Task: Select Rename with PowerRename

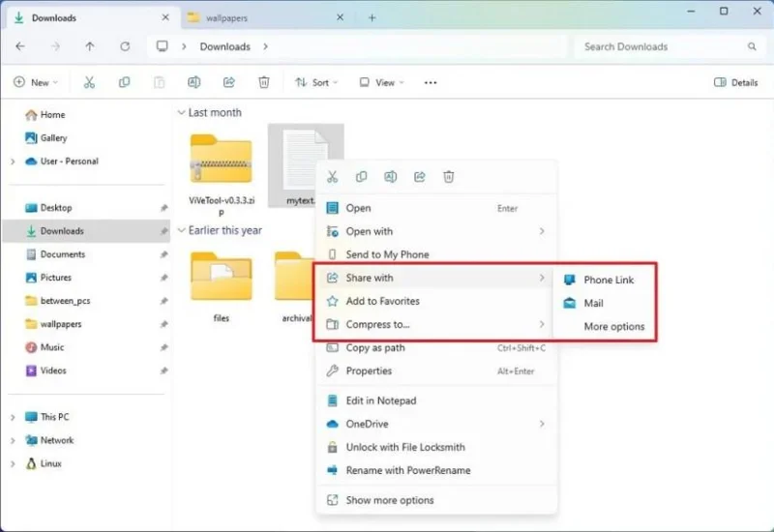Action: click(x=436, y=470)
